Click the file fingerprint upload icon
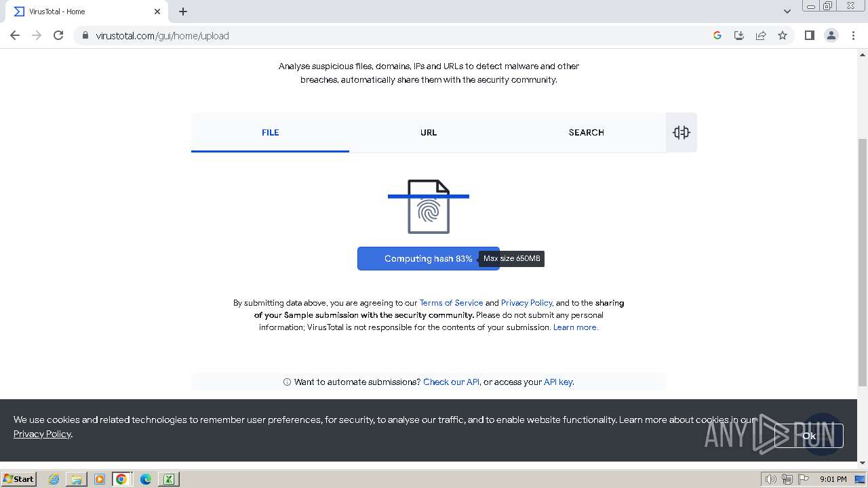868x488 pixels. coord(429,207)
